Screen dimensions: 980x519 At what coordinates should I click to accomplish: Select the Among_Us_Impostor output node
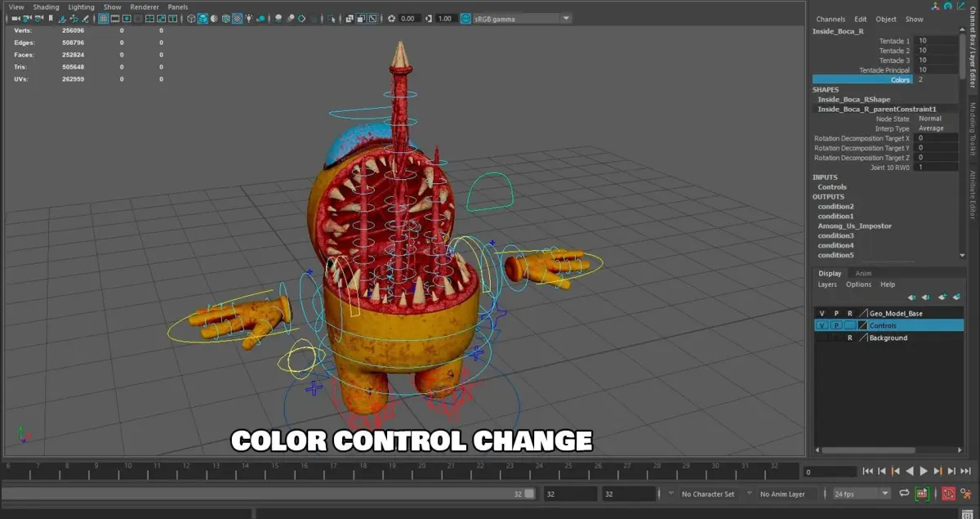(x=855, y=226)
